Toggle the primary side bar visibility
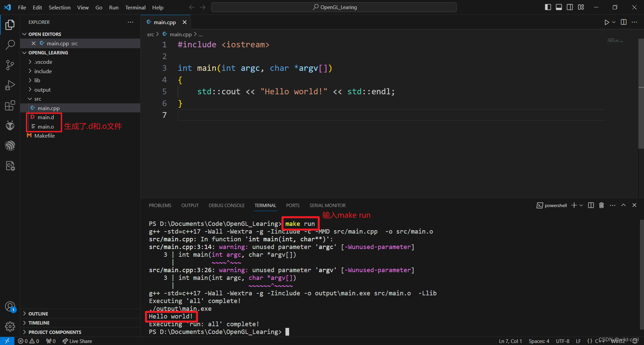This screenshot has width=644, height=345. pyautogui.click(x=548, y=7)
